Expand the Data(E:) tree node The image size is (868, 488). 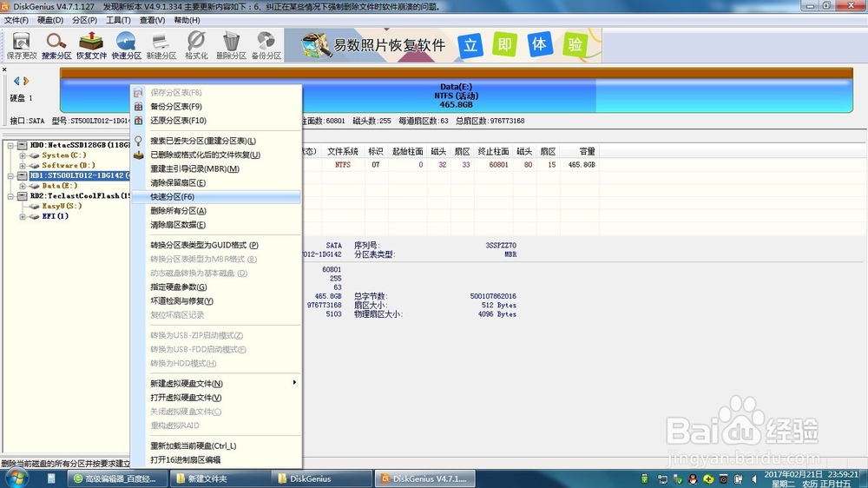[23, 186]
